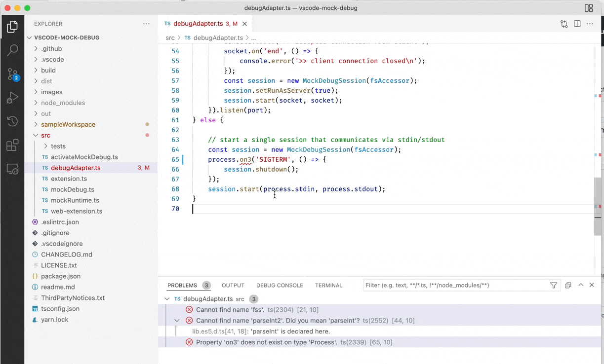Click the .eslintrc.json file icon
Image resolution: width=604 pixels, height=364 pixels.
pyautogui.click(x=35, y=222)
